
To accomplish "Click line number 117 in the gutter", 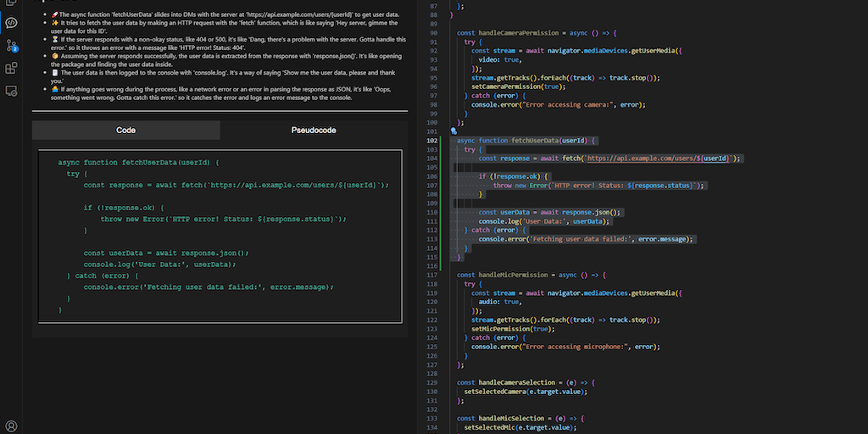I will [x=433, y=275].
